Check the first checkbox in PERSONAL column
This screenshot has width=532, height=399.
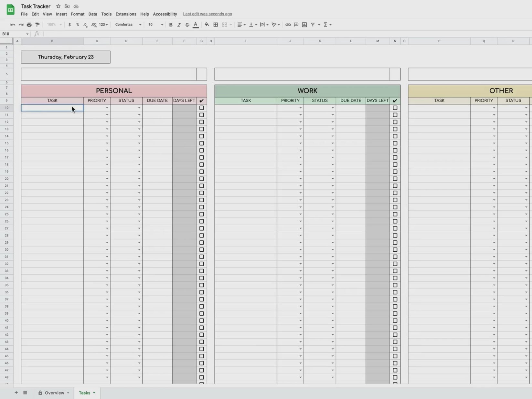click(x=201, y=108)
